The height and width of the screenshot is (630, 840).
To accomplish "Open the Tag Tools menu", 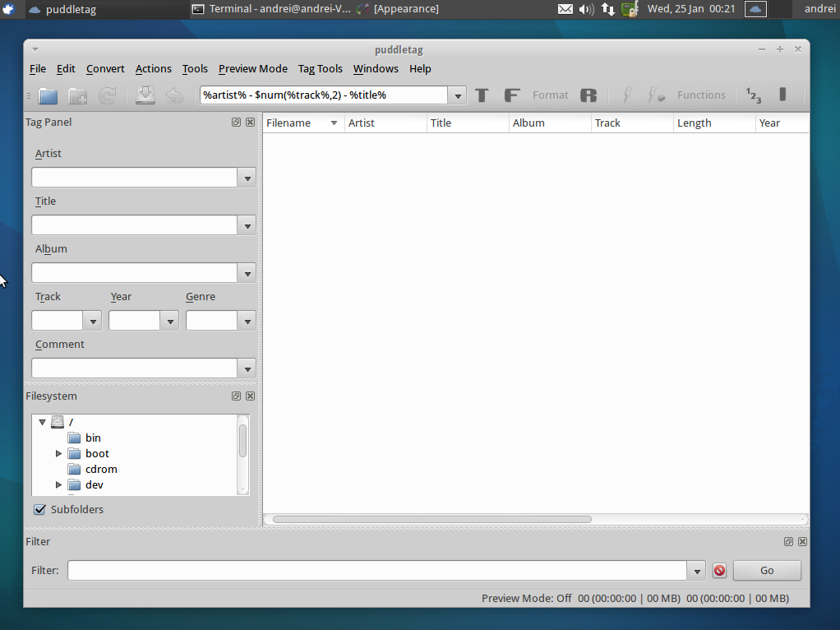I will pyautogui.click(x=320, y=68).
